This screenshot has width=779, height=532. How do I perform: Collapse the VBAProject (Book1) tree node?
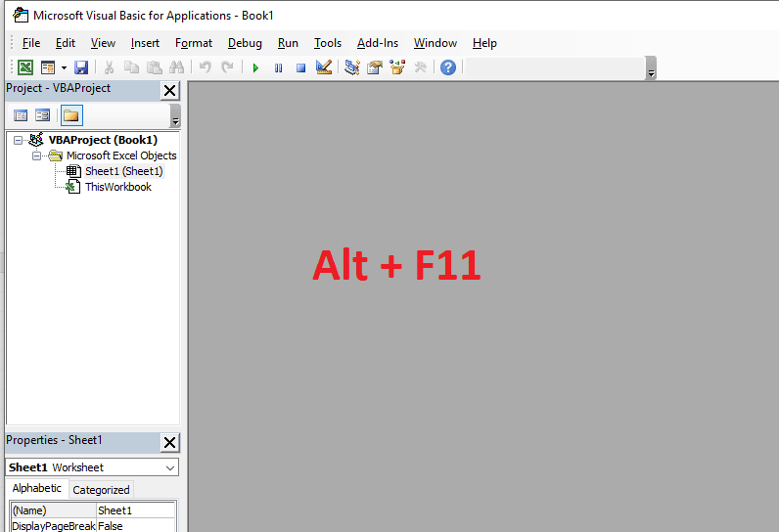pos(18,141)
